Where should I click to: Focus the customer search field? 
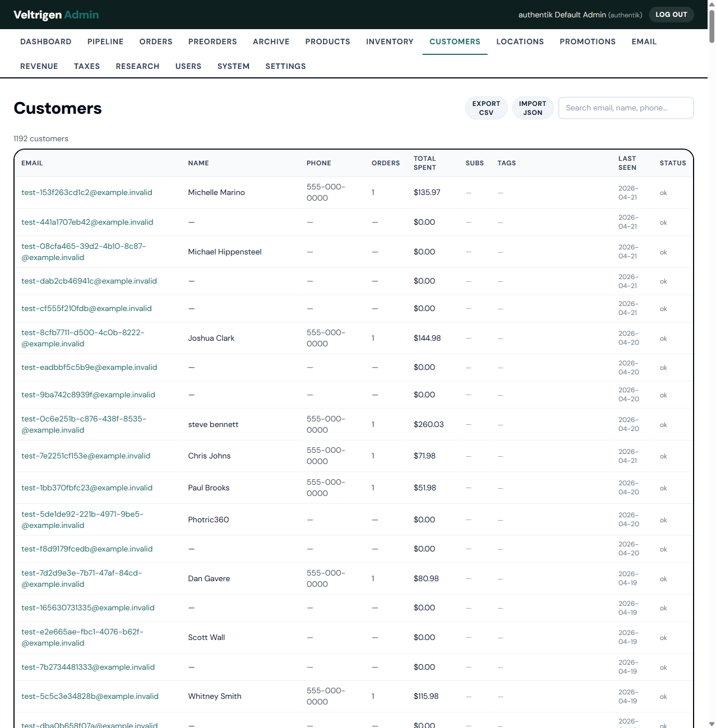tap(626, 108)
